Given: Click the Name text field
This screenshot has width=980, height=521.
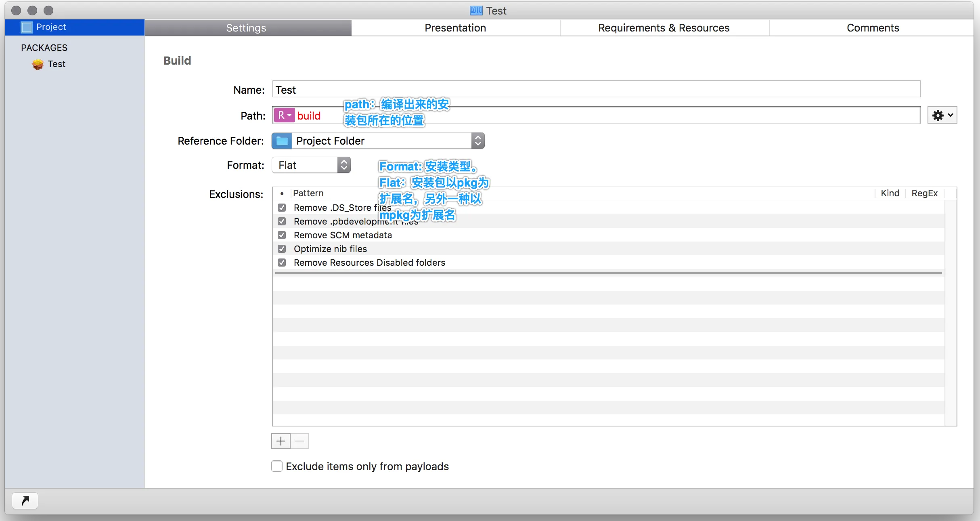Looking at the screenshot, I should (x=596, y=90).
